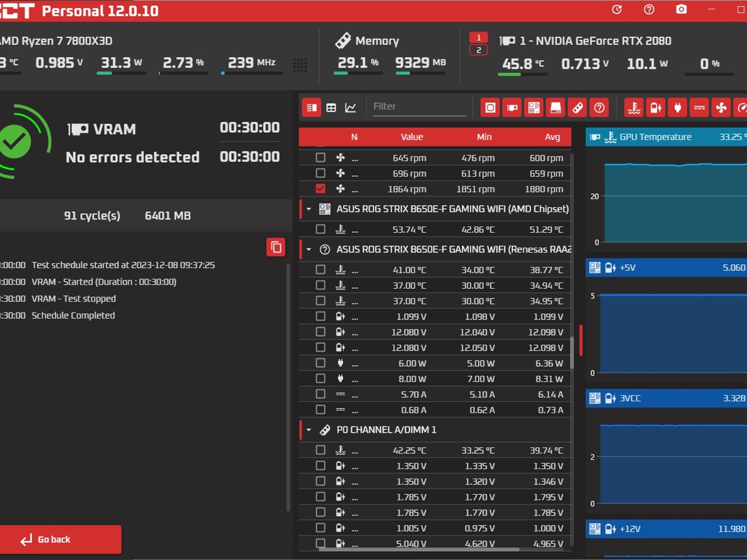
Task: Collapse the ASUS ROG STRIX (Renesas) group
Action: 309,249
